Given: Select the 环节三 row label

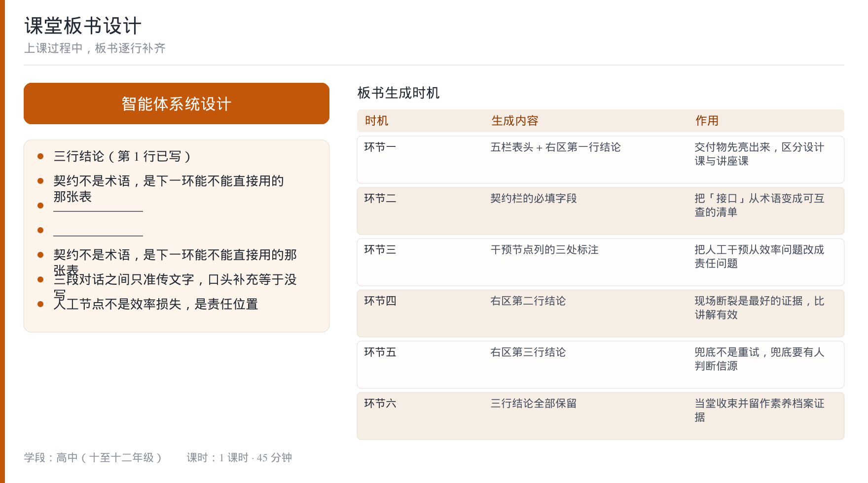Looking at the screenshot, I should pyautogui.click(x=380, y=249).
